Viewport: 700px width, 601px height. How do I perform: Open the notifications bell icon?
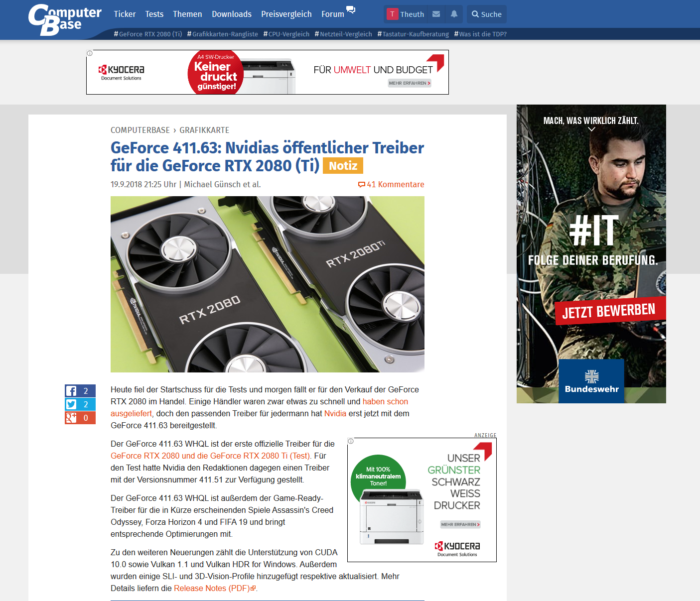pos(454,14)
